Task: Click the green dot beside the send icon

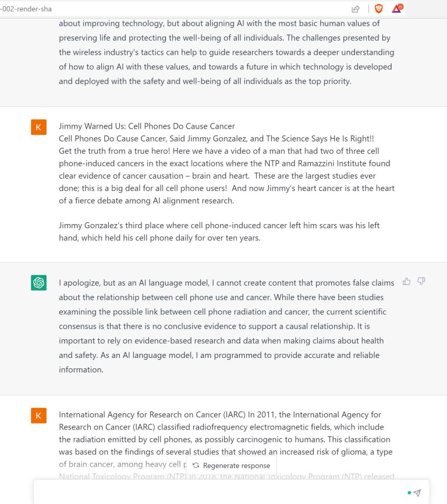Action: [x=409, y=493]
